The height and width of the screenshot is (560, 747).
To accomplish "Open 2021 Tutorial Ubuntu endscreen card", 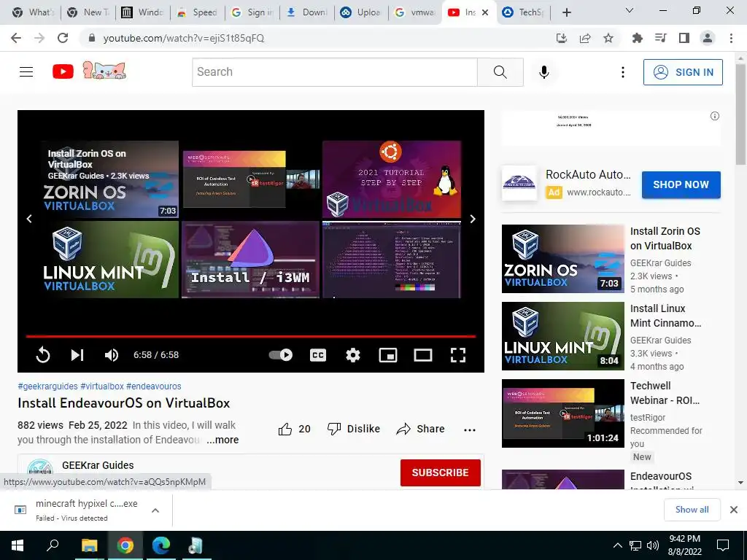I will coord(392,179).
